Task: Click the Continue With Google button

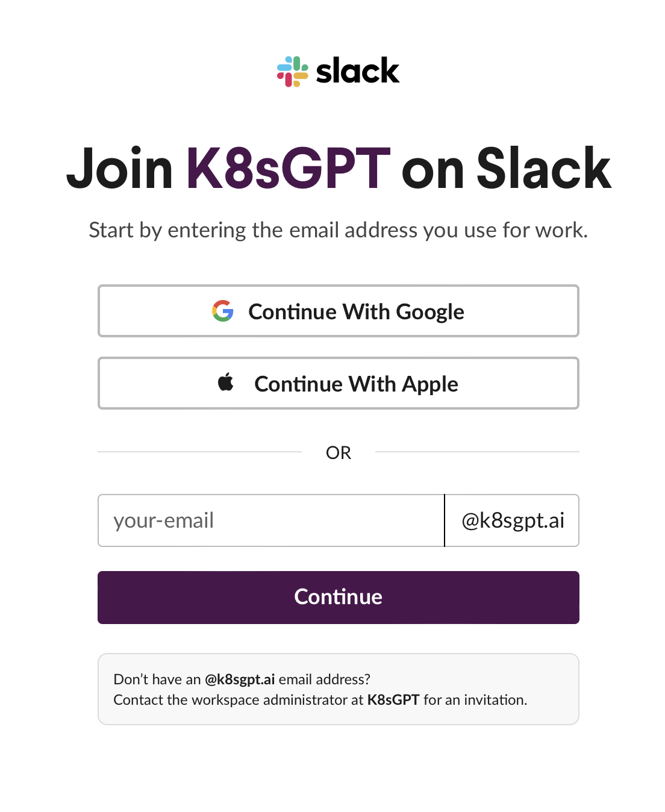Action: point(338,311)
